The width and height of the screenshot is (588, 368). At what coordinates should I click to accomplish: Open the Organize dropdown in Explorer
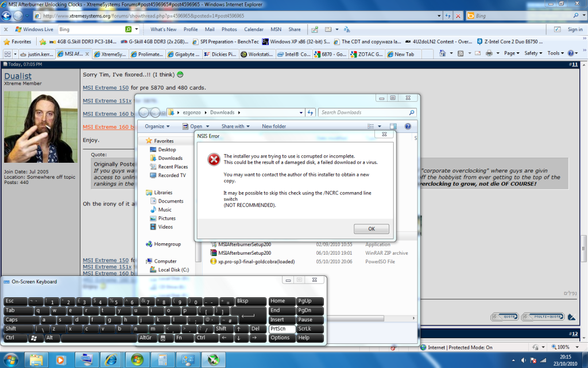pos(157,126)
